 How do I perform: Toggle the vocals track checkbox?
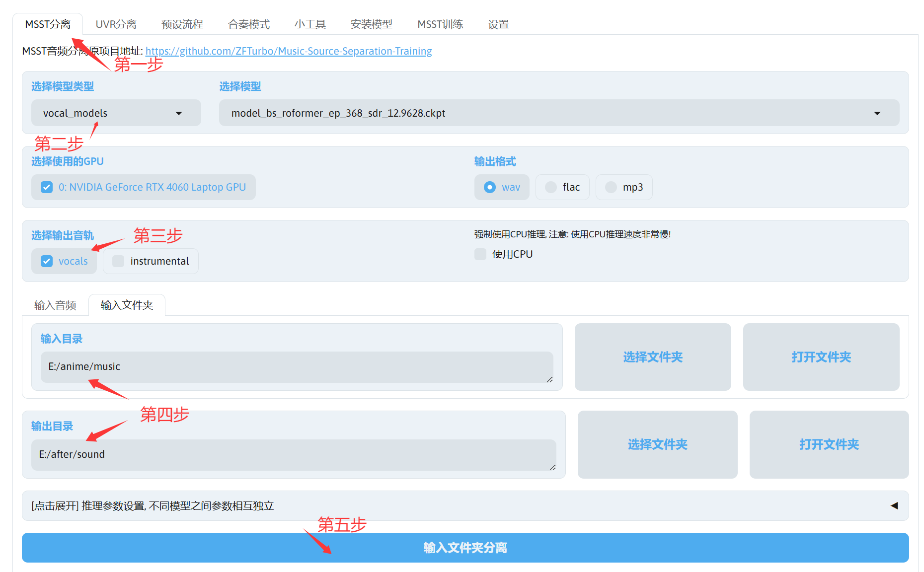[x=47, y=261]
